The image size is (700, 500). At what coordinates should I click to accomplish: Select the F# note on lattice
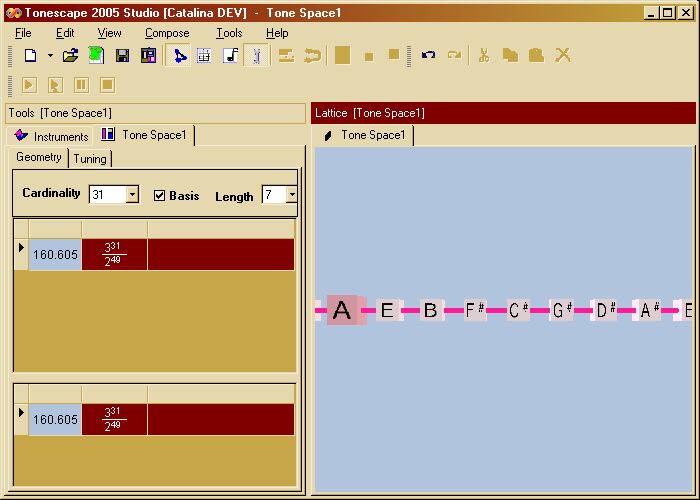(x=475, y=311)
